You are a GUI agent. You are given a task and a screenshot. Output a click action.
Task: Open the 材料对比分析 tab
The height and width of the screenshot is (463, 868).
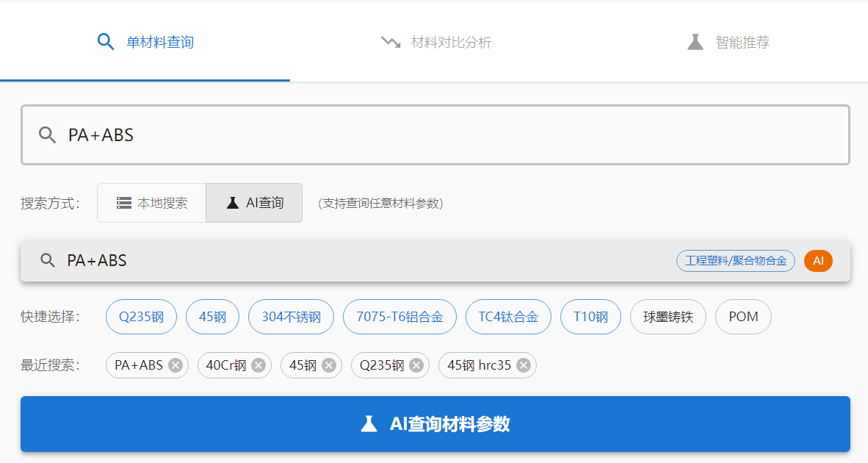coord(435,42)
